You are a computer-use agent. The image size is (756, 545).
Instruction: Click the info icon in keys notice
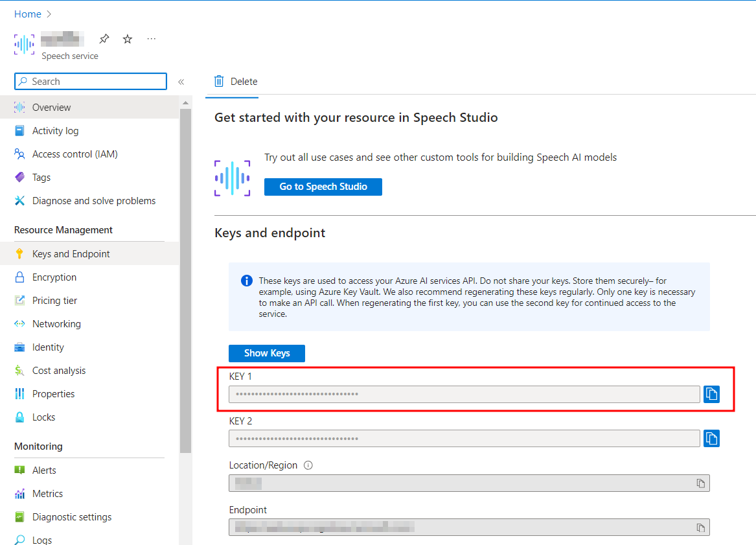(246, 281)
